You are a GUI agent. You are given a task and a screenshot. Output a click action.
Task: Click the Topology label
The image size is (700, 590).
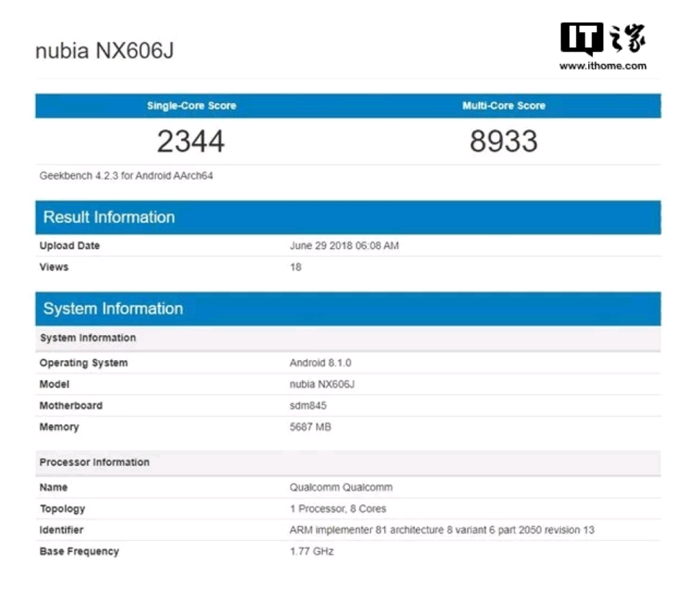point(63,509)
